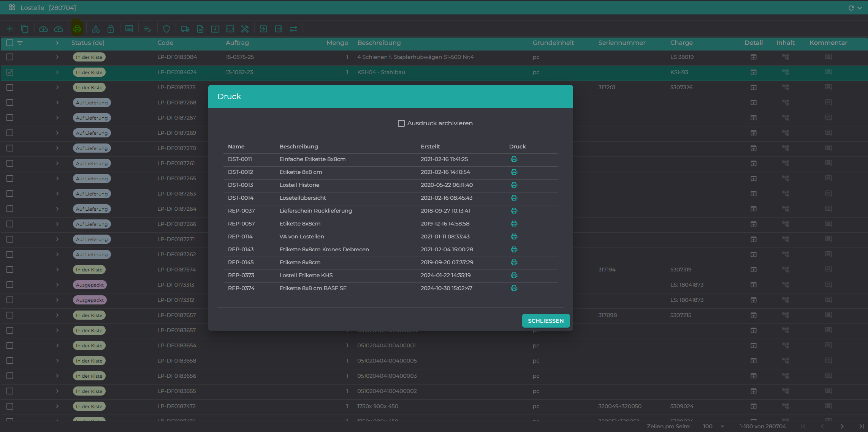Check the checkbox for row LP-DF0173313
The height and width of the screenshot is (432, 868).
[x=10, y=285]
